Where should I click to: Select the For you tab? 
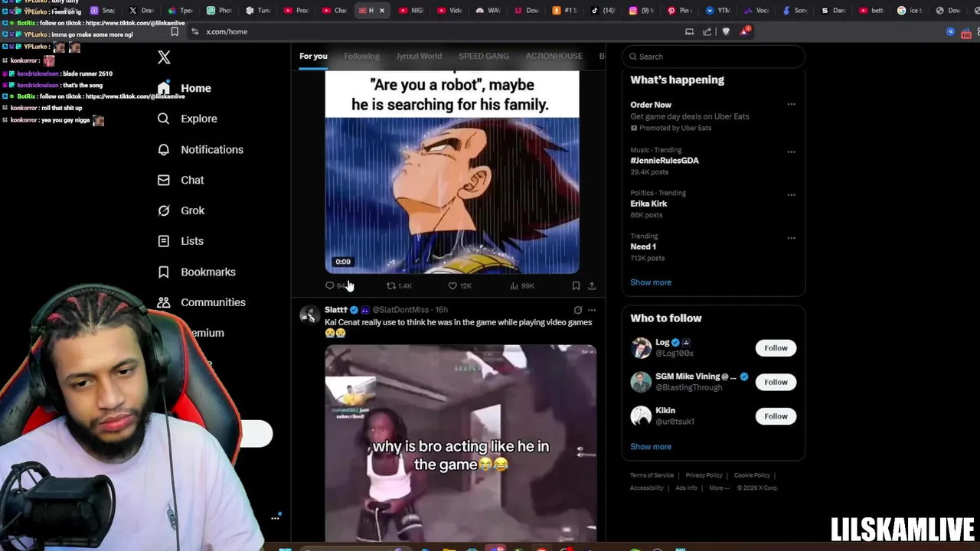313,56
